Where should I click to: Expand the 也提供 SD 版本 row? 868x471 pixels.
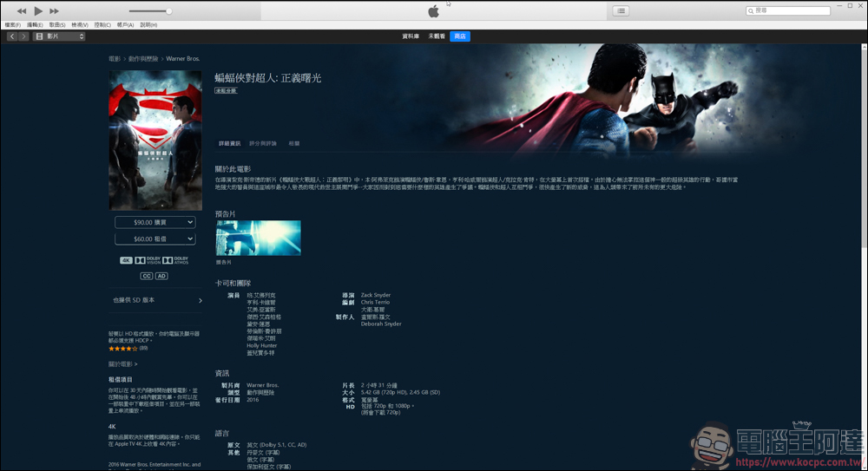point(200,300)
